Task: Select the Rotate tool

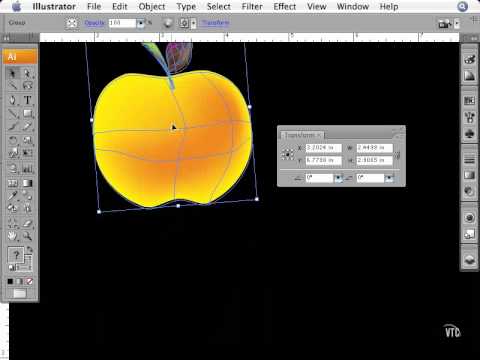Action: pyautogui.click(x=13, y=140)
